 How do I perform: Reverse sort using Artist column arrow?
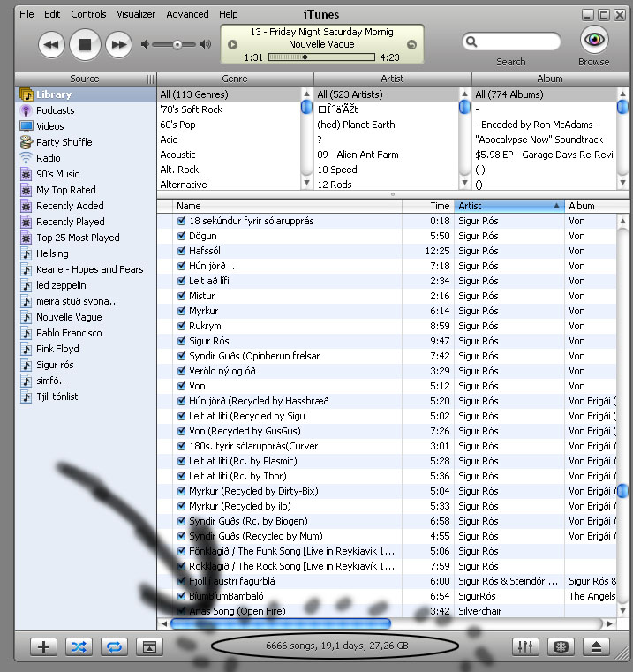click(x=556, y=206)
